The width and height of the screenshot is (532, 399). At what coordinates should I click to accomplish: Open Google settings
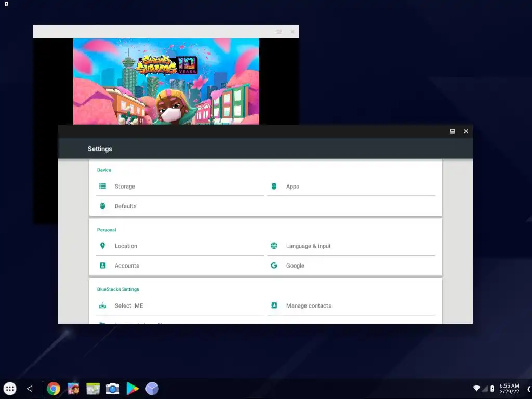tap(351, 265)
